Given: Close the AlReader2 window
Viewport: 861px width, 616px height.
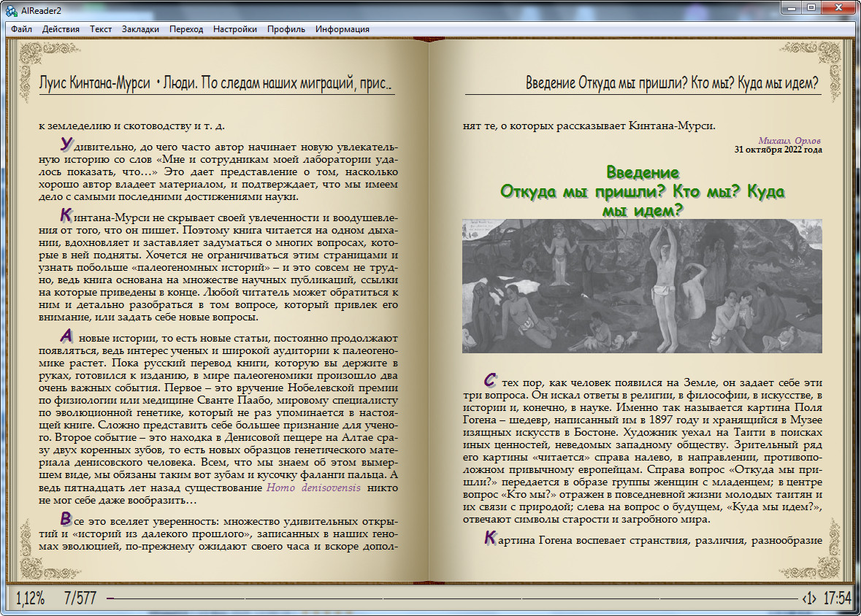Looking at the screenshot, I should (838, 8).
